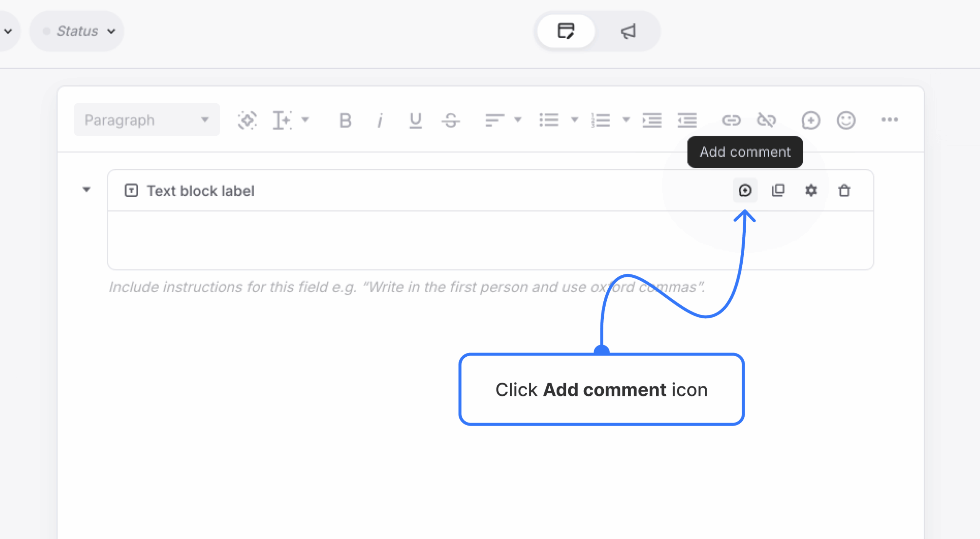Apply bold formatting
This screenshot has height=539, width=980.
[x=344, y=120]
